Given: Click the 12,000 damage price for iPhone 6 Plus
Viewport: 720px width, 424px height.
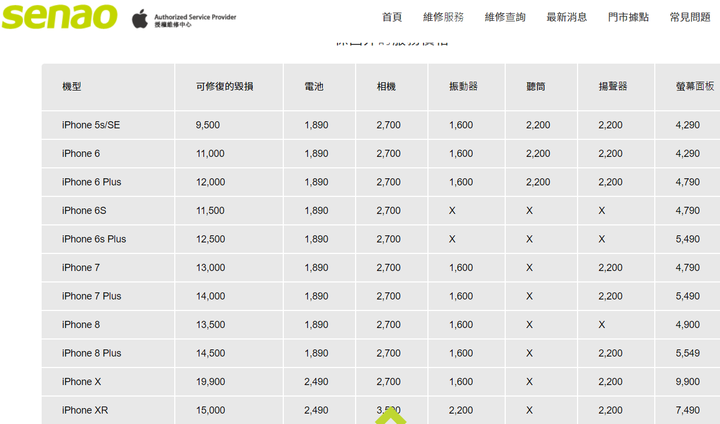Looking at the screenshot, I should (210, 182).
